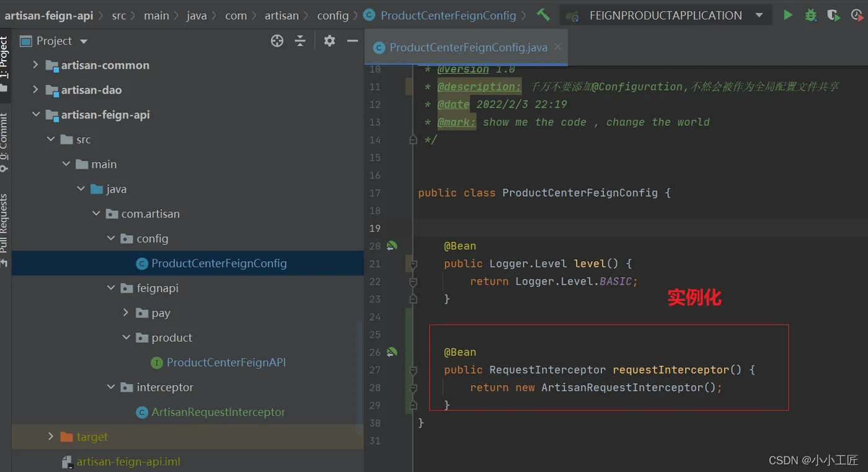Click the class declaration on line 17
Viewport: 868px width, 472px height.
click(544, 193)
